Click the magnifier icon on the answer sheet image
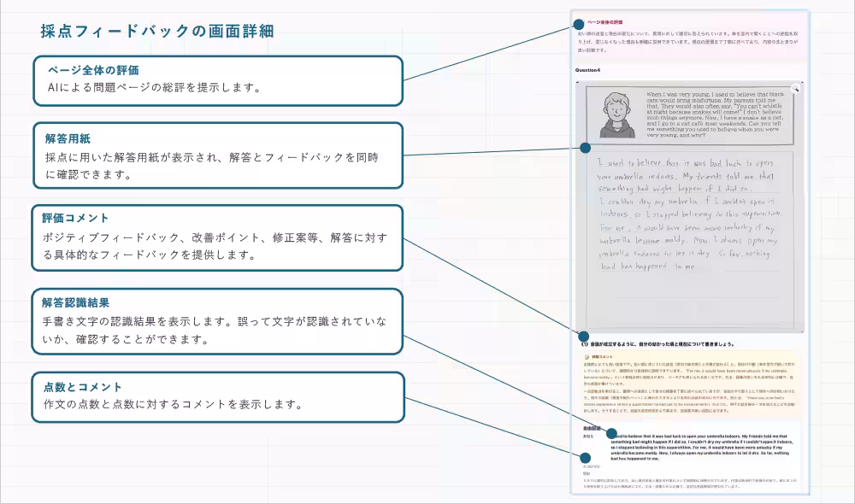Image resolution: width=855 pixels, height=504 pixels. click(x=795, y=88)
